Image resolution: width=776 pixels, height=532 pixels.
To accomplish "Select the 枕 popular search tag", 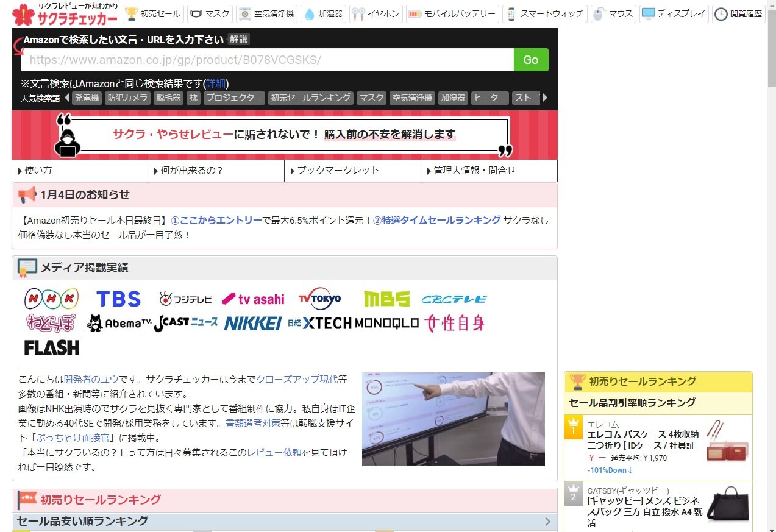I will coord(193,98).
